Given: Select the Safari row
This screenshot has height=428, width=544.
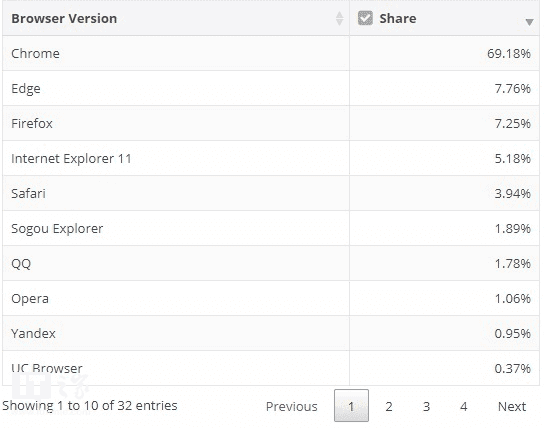Looking at the screenshot, I should click(271, 193).
